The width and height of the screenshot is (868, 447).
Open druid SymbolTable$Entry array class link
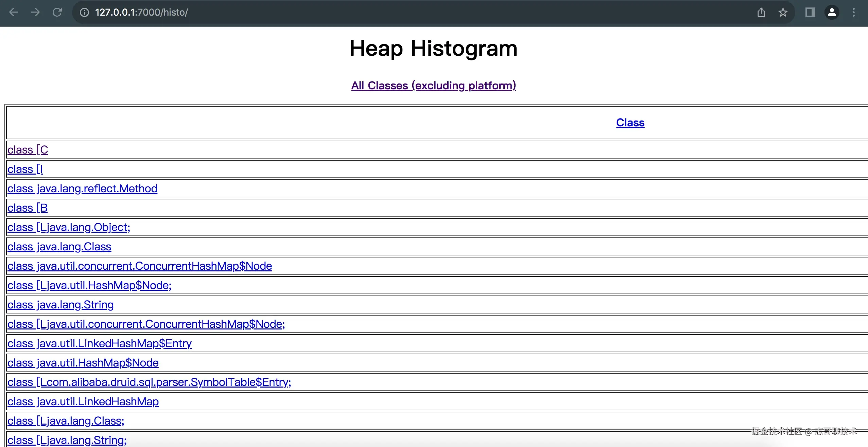(149, 382)
